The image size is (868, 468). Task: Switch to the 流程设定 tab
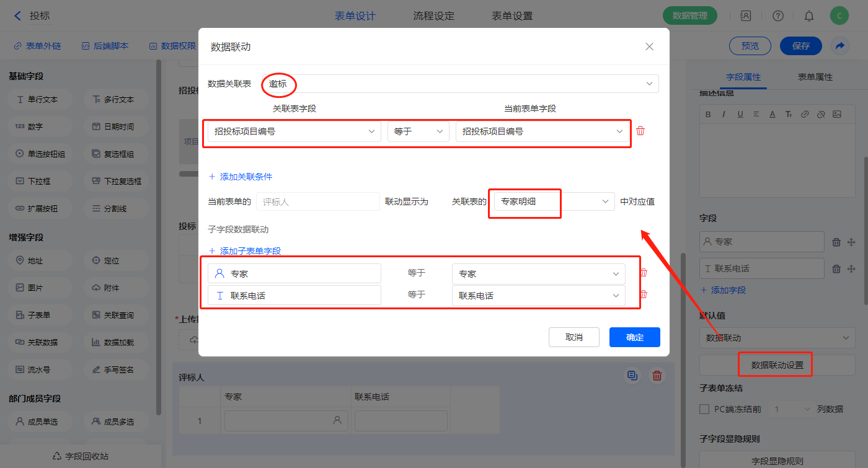click(x=433, y=16)
